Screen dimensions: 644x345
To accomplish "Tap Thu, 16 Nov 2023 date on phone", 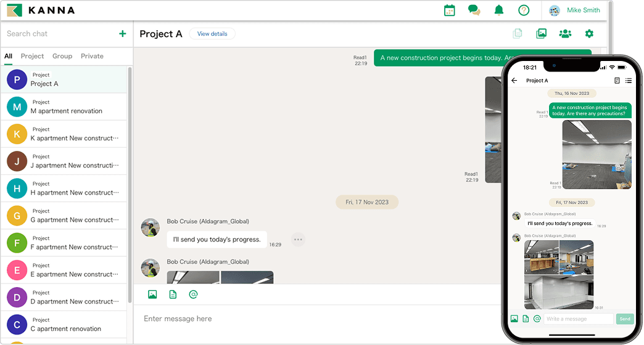I will point(572,93).
